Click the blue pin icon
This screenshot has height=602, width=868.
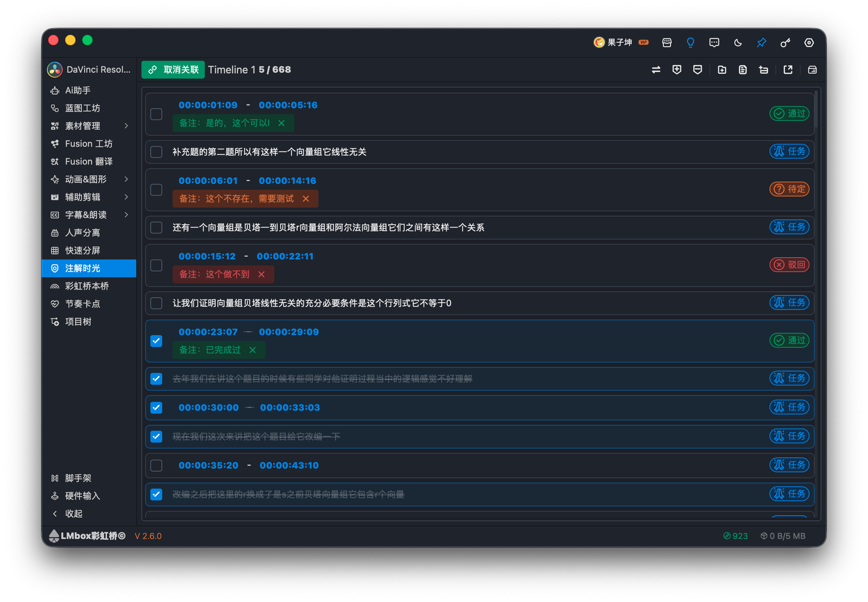pyautogui.click(x=762, y=42)
